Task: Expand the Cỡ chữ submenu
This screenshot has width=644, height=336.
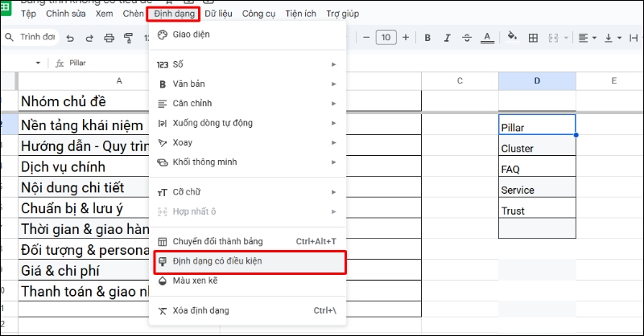Action: pos(248,192)
